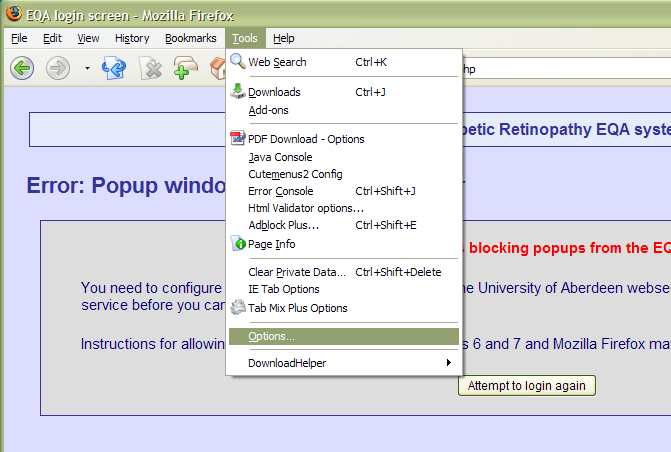
Task: Click the Attempt to login again button
Action: [x=526, y=386]
